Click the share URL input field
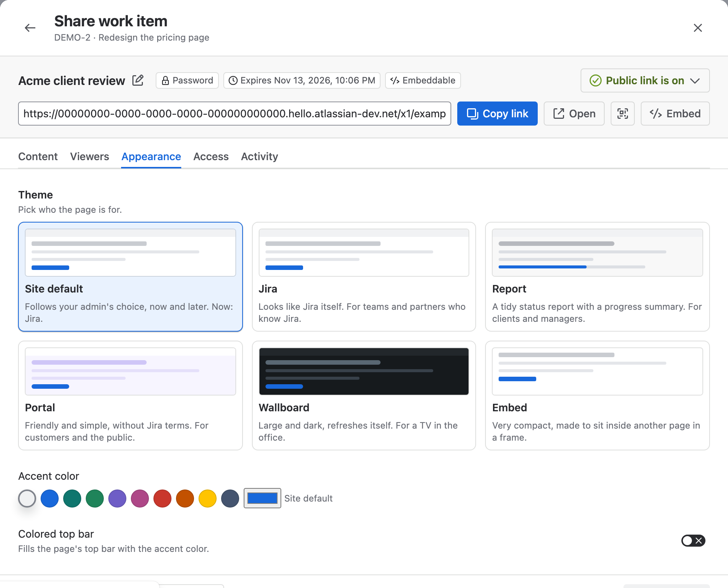The height and width of the screenshot is (588, 728). pos(235,114)
